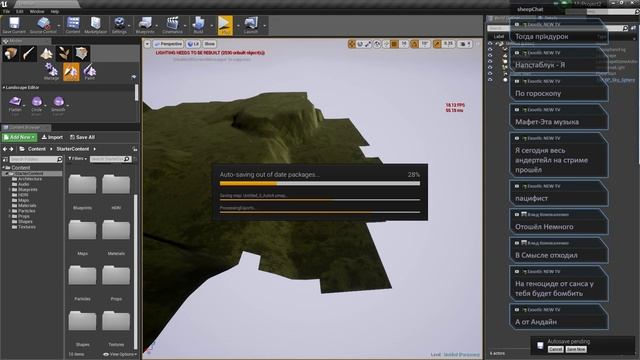Screen dimensions: 640x360
Task: Expand the Particles tree folder
Action: [10, 211]
